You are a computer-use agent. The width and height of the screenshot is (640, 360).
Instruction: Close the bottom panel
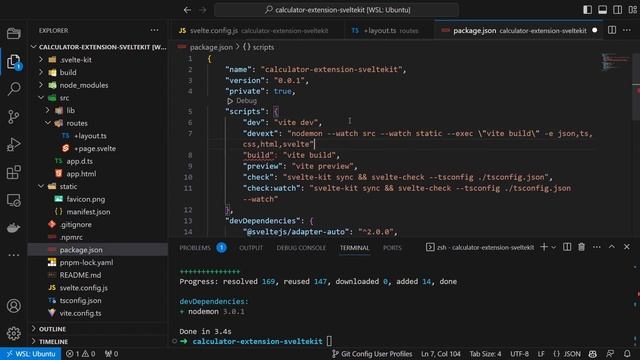click(627, 247)
